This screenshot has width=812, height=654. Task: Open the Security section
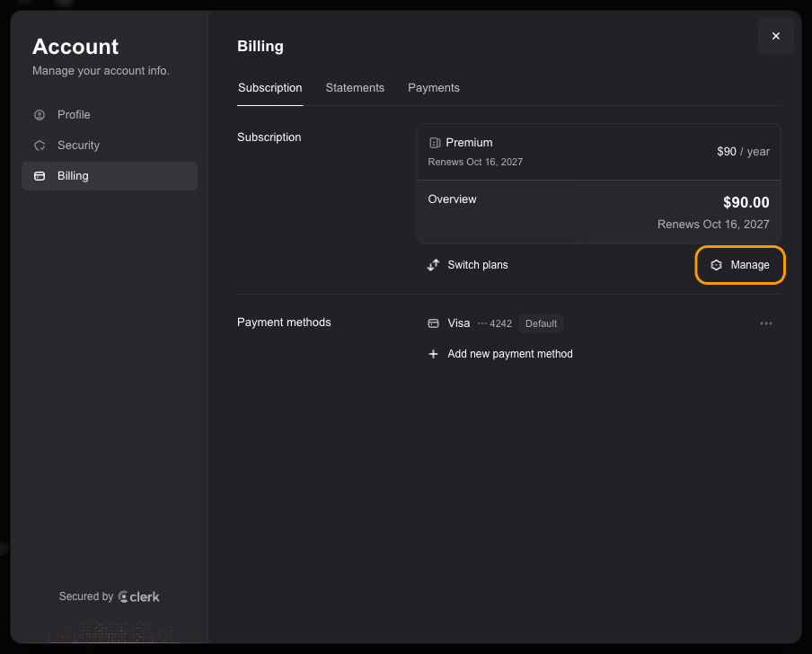point(110,145)
